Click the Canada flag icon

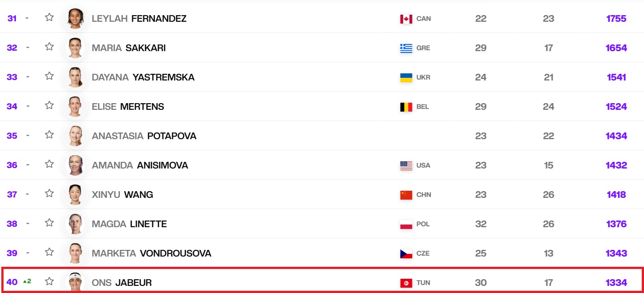tap(406, 19)
